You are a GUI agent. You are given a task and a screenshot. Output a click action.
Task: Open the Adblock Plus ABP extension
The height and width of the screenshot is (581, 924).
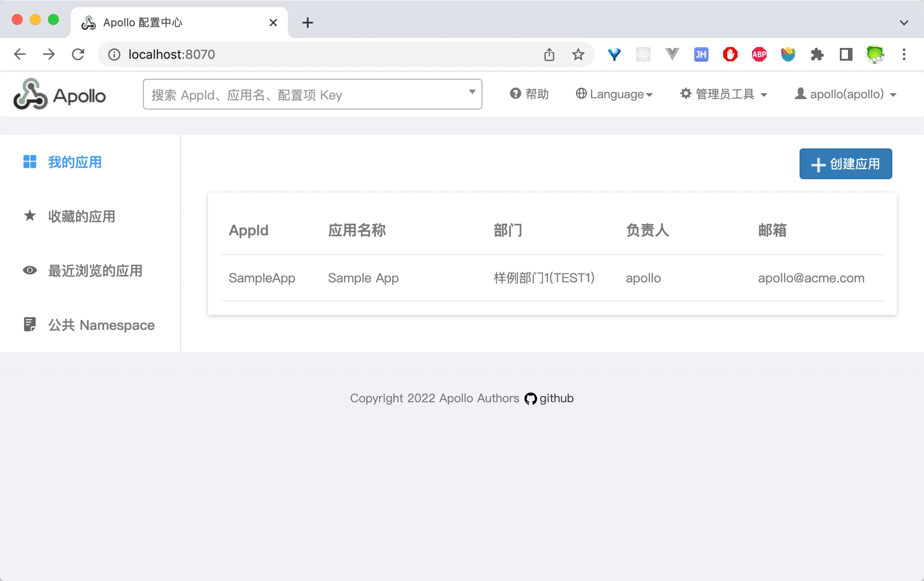(759, 54)
